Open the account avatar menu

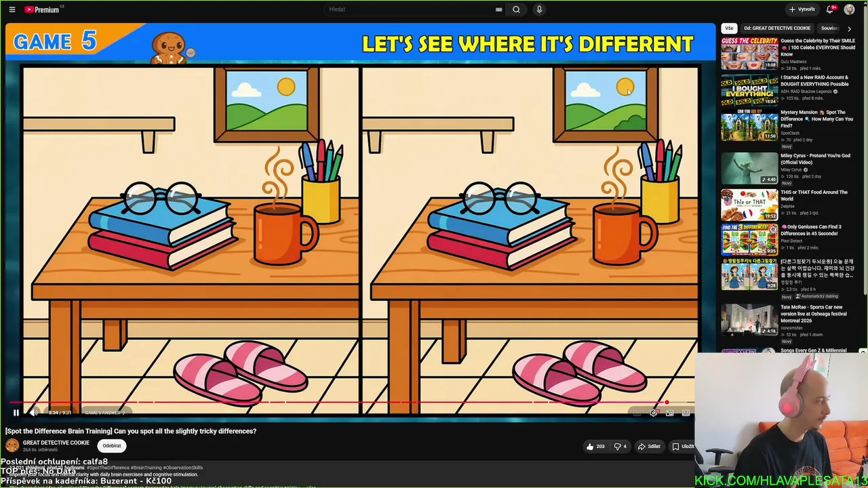[x=849, y=9]
